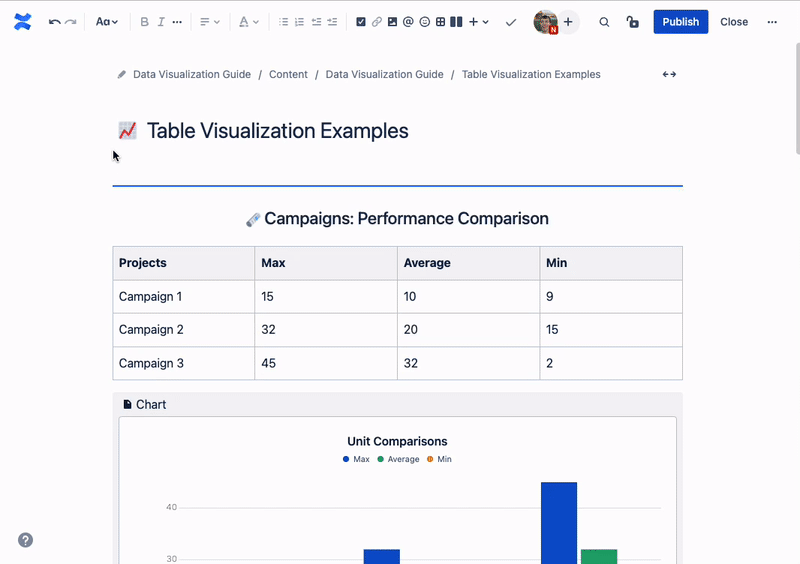Close the editor

[x=734, y=22]
